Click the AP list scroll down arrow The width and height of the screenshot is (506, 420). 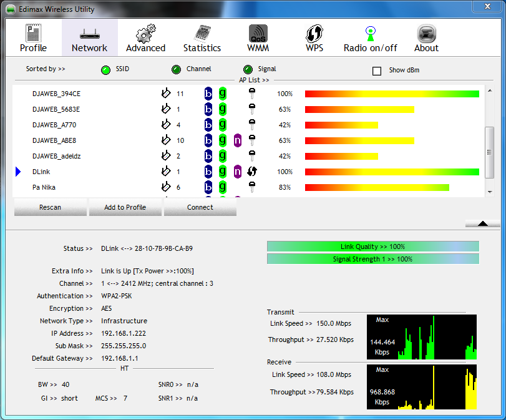[x=490, y=192]
